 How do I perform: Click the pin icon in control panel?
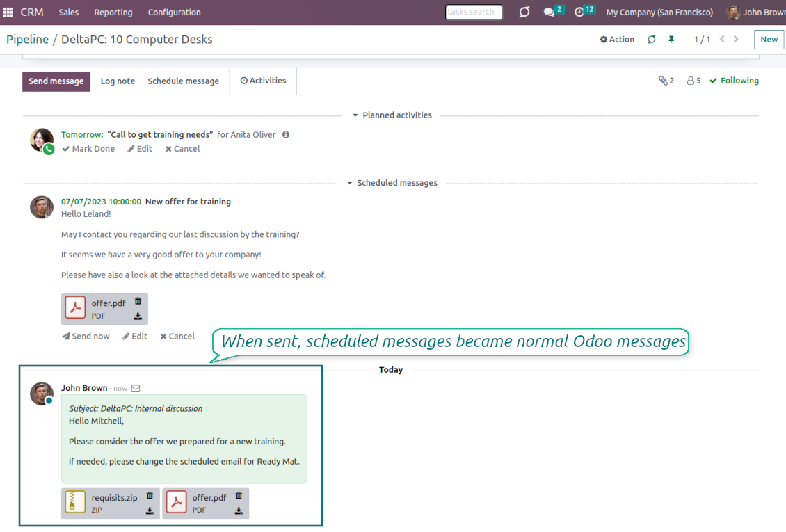(x=671, y=39)
